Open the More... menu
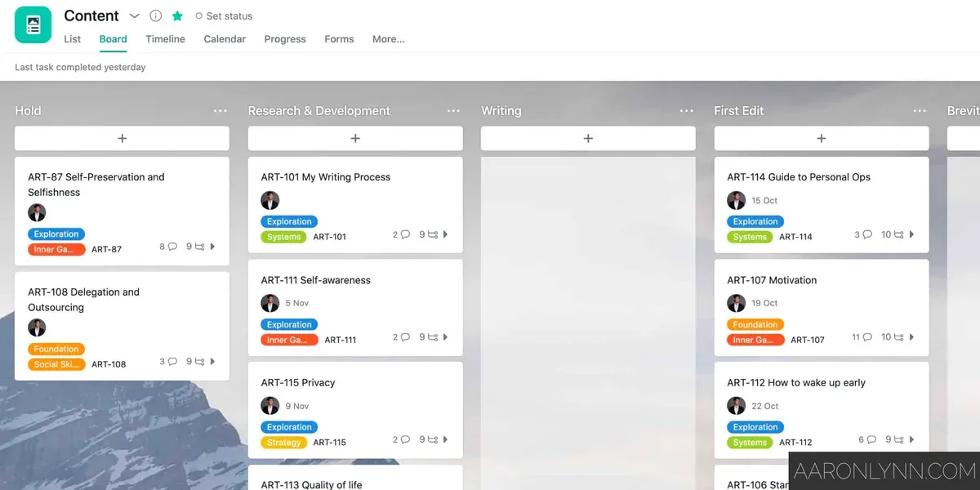This screenshot has height=490, width=980. [x=388, y=39]
